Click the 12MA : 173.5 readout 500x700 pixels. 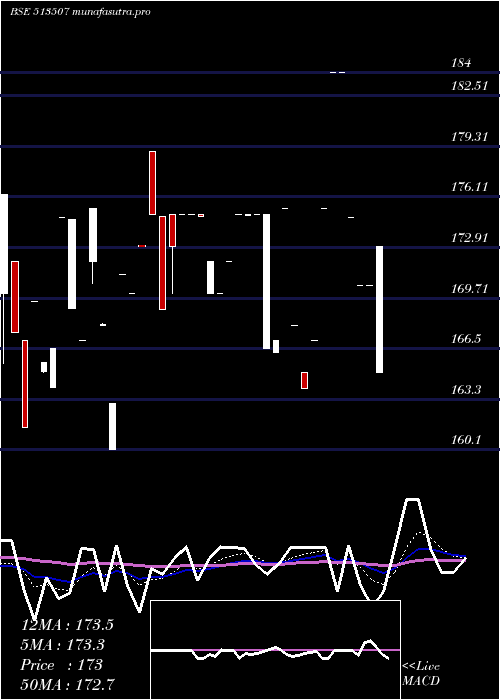point(67,625)
